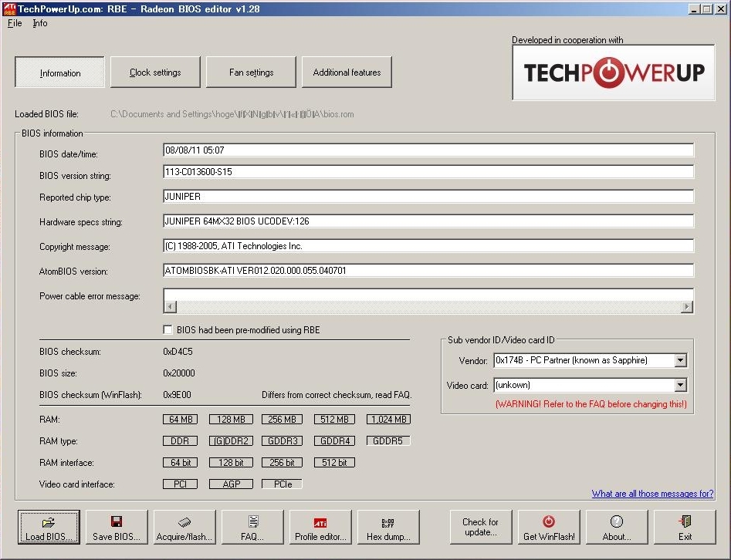Click the Load BIOS folder icon button
The height and width of the screenshot is (560, 731).
click(x=49, y=527)
